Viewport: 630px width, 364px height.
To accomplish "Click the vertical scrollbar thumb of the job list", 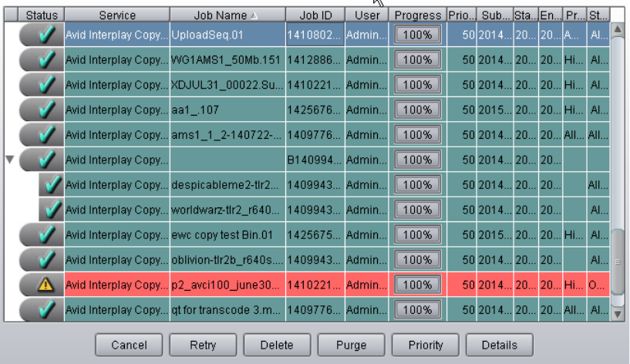I will coord(618,262).
